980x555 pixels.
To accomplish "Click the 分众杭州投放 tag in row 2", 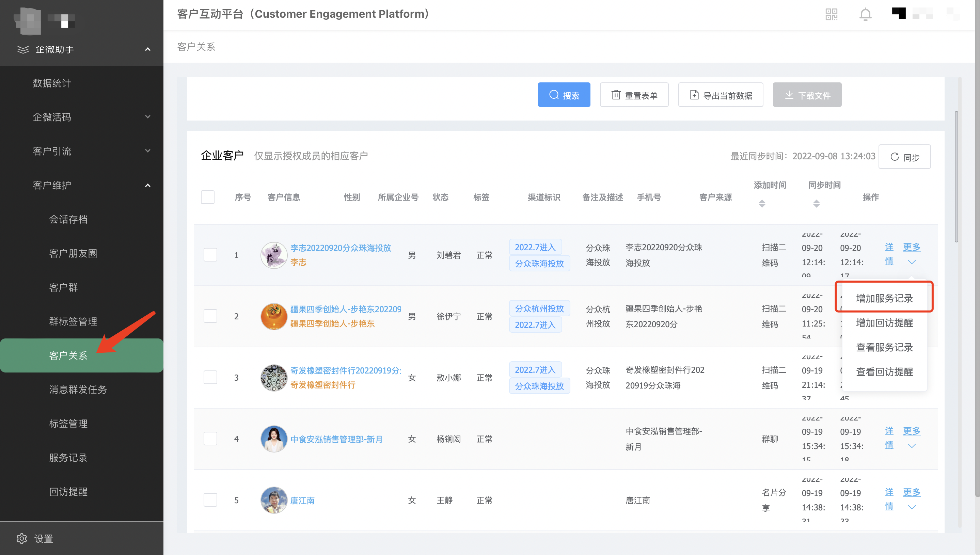I will 539,308.
